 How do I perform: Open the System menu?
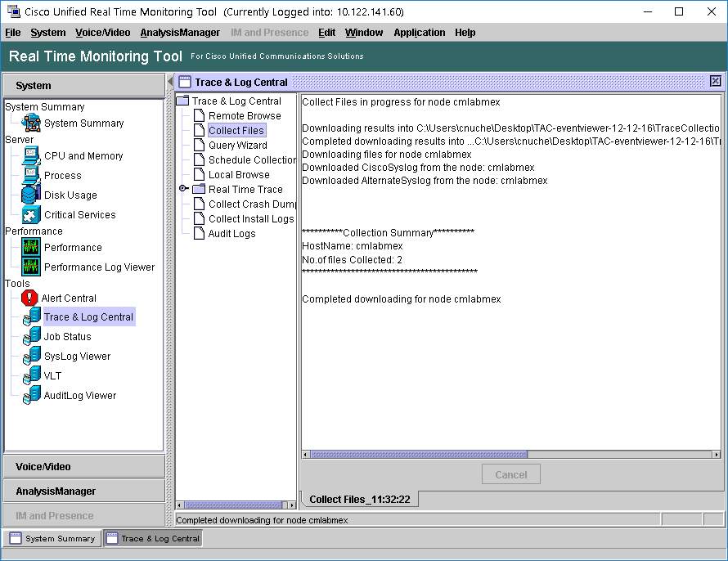(48, 33)
